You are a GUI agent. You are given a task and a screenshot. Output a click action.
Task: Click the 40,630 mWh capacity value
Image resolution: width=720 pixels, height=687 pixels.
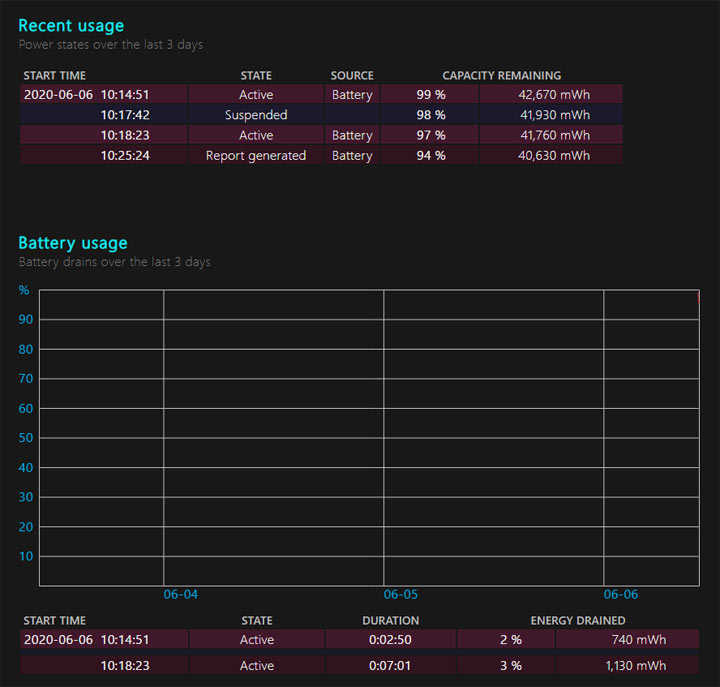pos(553,155)
